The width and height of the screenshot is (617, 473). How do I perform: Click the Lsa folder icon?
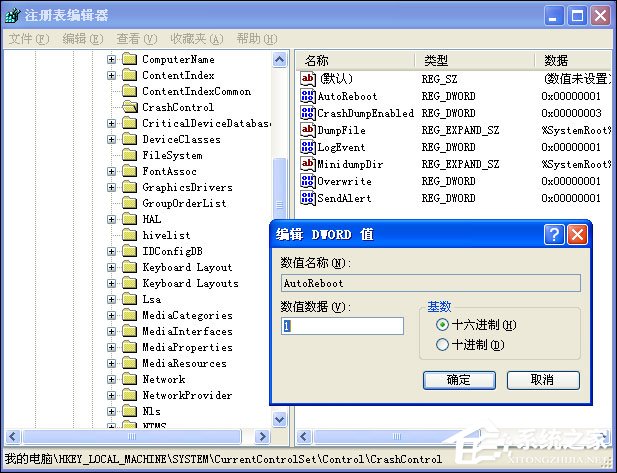point(129,299)
